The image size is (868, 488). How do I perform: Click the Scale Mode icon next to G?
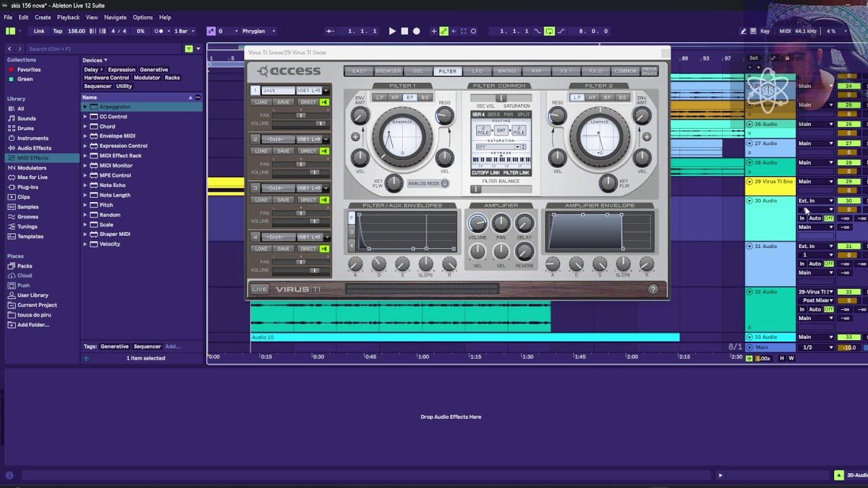211,31
